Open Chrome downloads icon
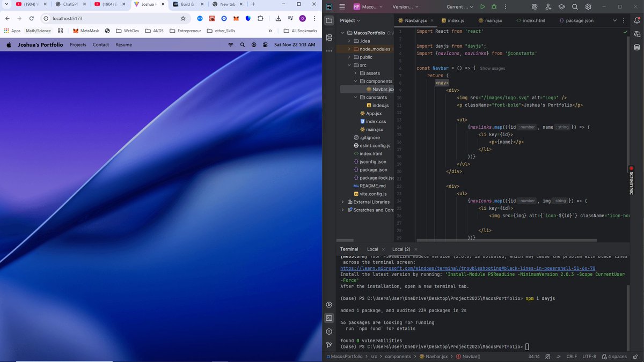The image size is (644, 362). click(x=278, y=18)
